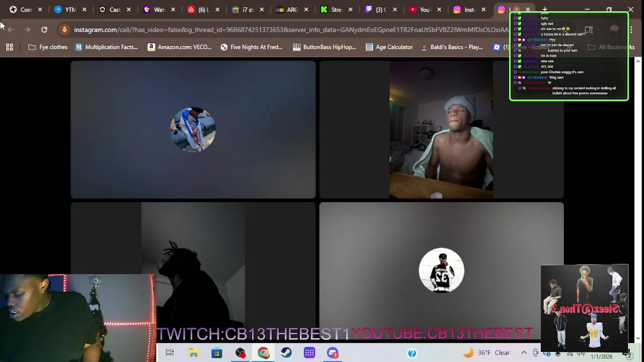The image size is (644, 362).
Task: Open the 'ButtonBass HipHop...' bookmark
Action: click(325, 47)
